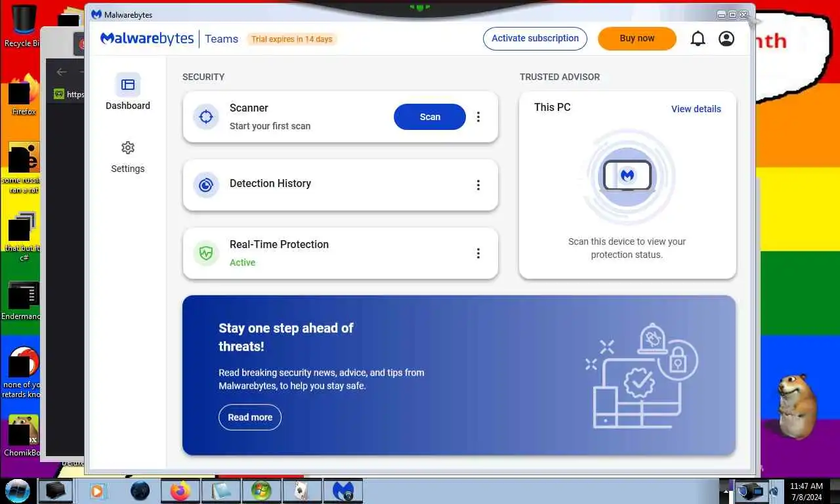Open the notifications bell
Screen dimensions: 840x504
[698, 39]
